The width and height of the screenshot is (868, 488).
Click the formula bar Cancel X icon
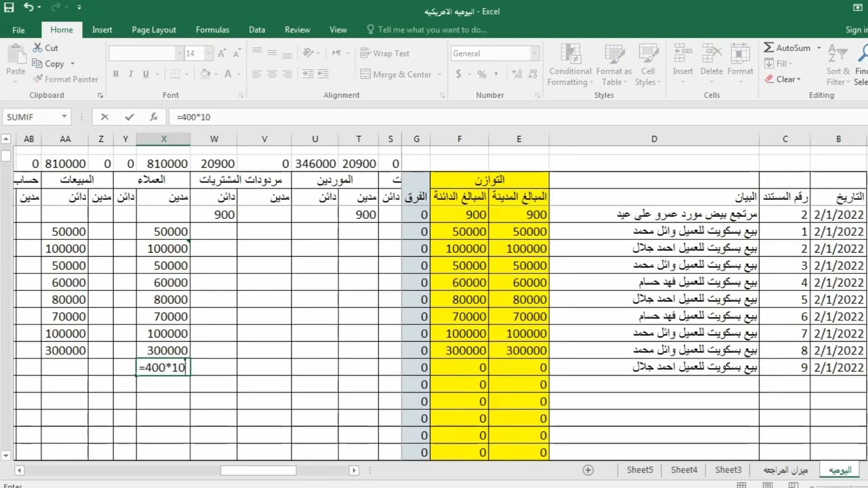coord(104,117)
